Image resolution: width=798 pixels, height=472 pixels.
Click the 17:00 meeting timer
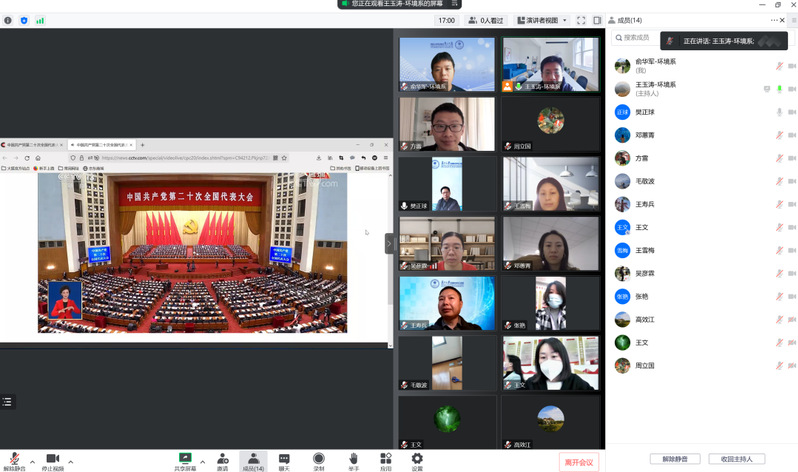click(x=446, y=20)
